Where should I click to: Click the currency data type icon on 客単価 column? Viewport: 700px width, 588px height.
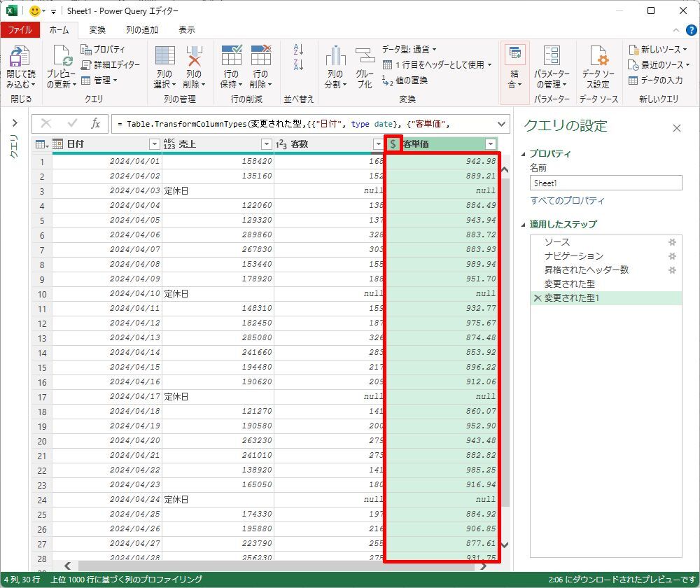(x=393, y=144)
